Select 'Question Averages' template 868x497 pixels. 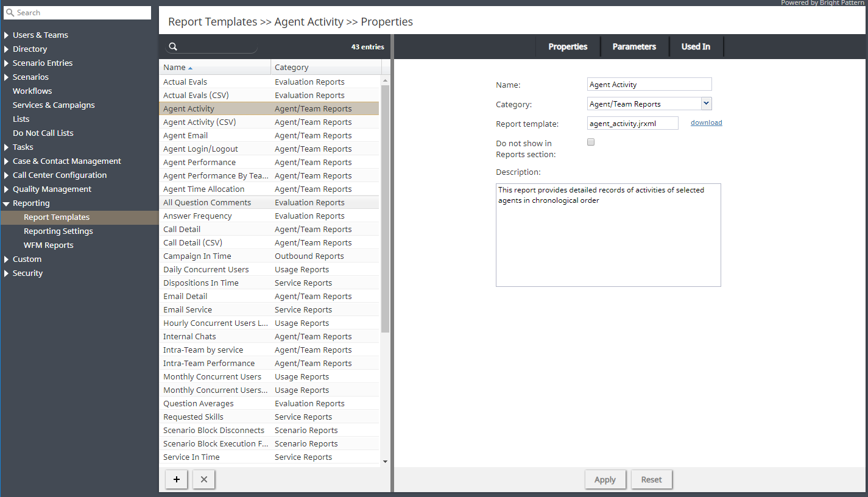coord(269,403)
